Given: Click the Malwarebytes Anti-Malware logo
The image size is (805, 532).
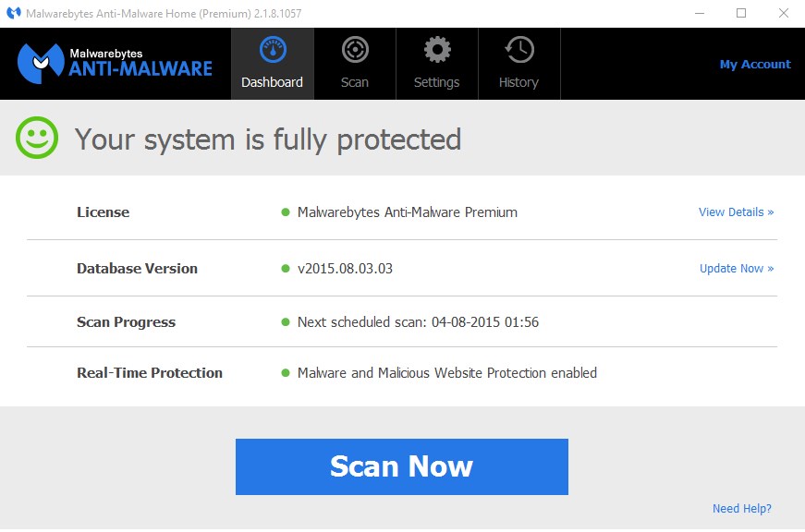Looking at the screenshot, I should (115, 64).
